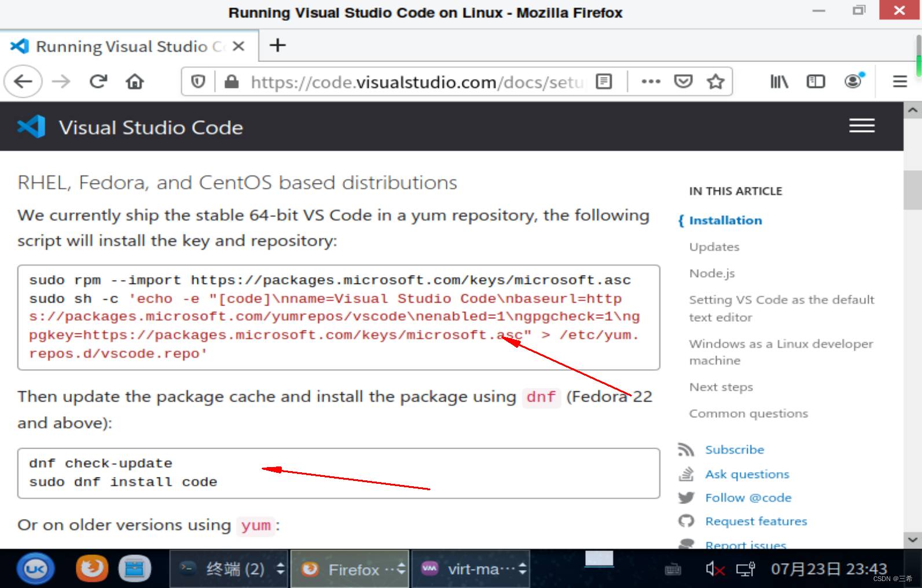Go to Firefox home page
This screenshot has width=922, height=588.
[135, 82]
